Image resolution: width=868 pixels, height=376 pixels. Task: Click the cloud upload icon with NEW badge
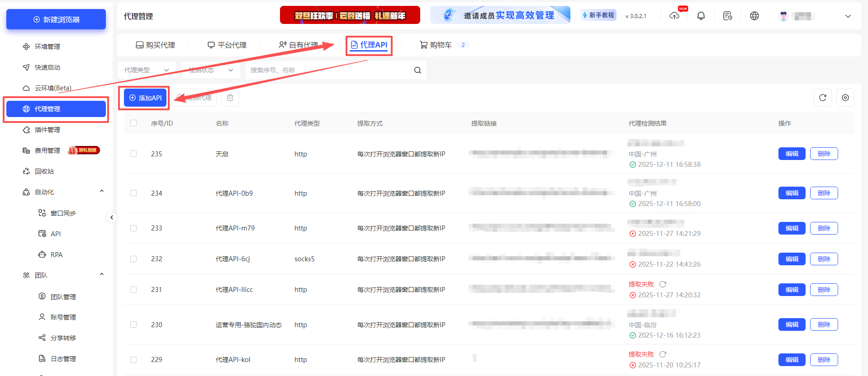tap(674, 16)
